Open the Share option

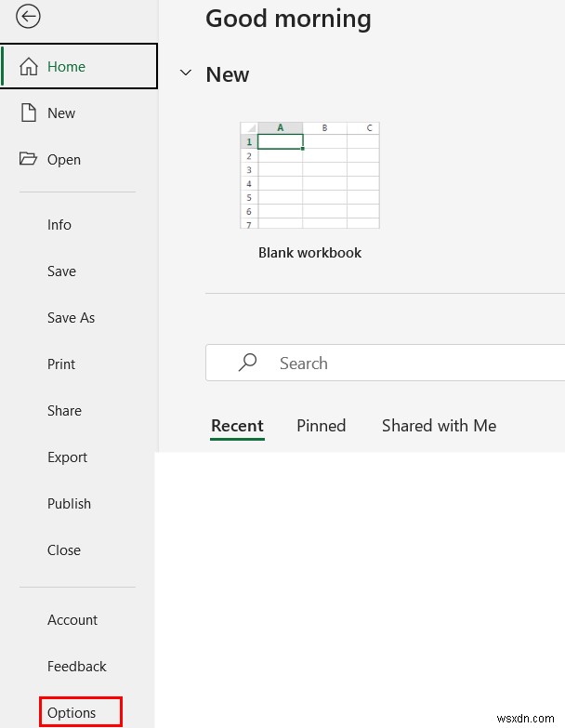pyautogui.click(x=64, y=410)
